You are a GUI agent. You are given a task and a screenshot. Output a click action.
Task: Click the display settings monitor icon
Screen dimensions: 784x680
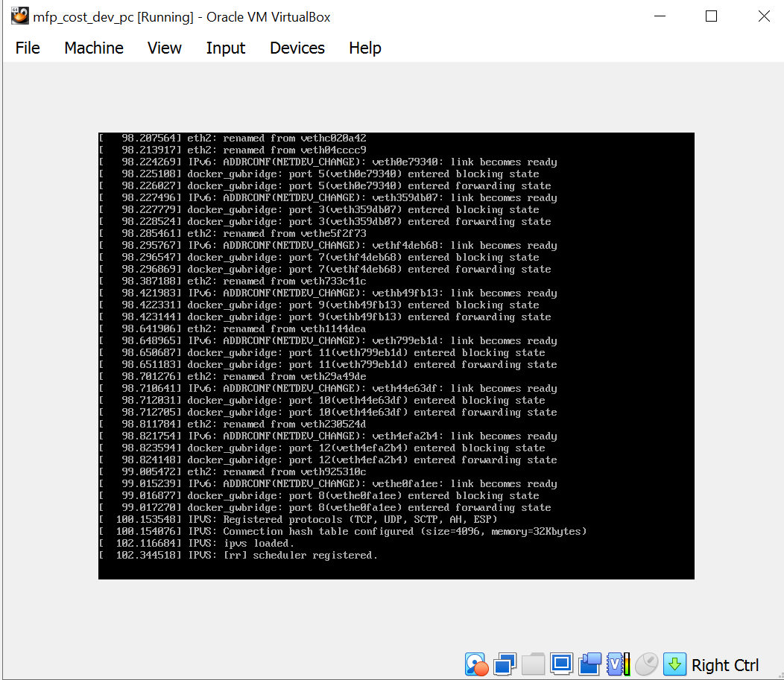pos(561,664)
